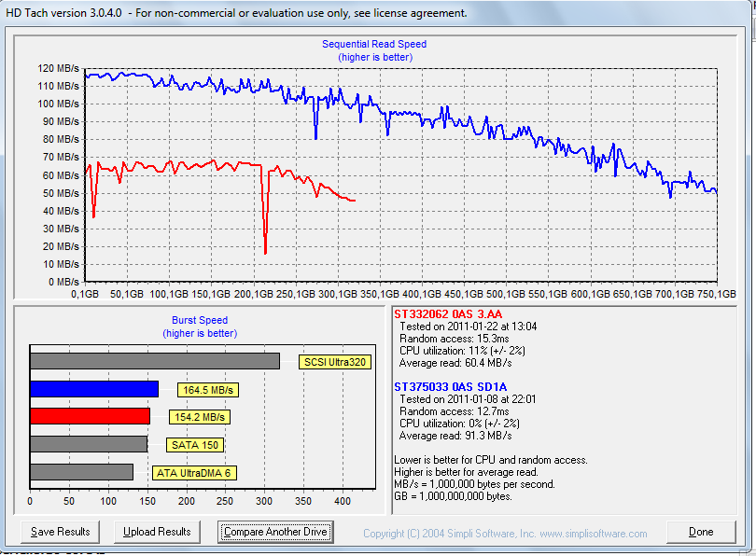The height and width of the screenshot is (556, 756).
Task: Select the SCSI Ultra320 gray bar
Action: click(x=154, y=361)
